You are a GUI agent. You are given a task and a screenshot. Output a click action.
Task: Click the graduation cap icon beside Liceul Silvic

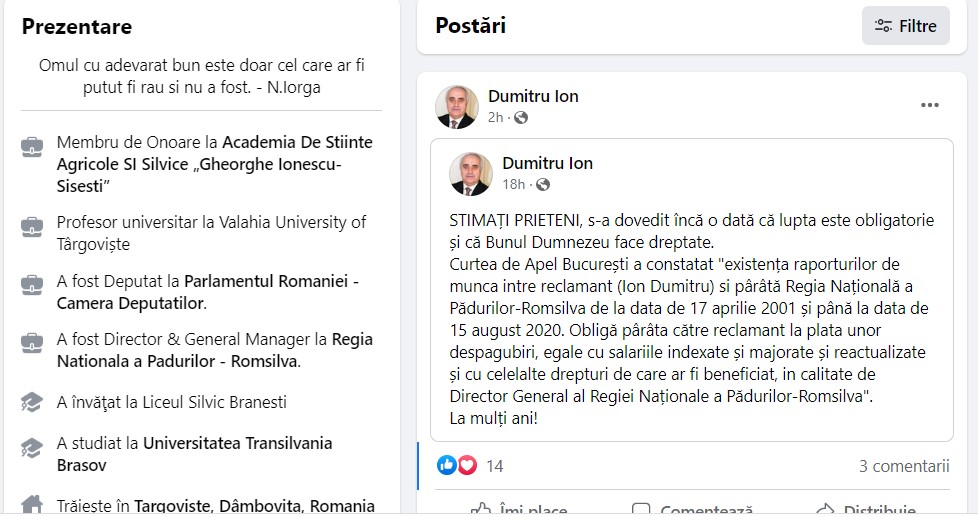[x=31, y=402]
